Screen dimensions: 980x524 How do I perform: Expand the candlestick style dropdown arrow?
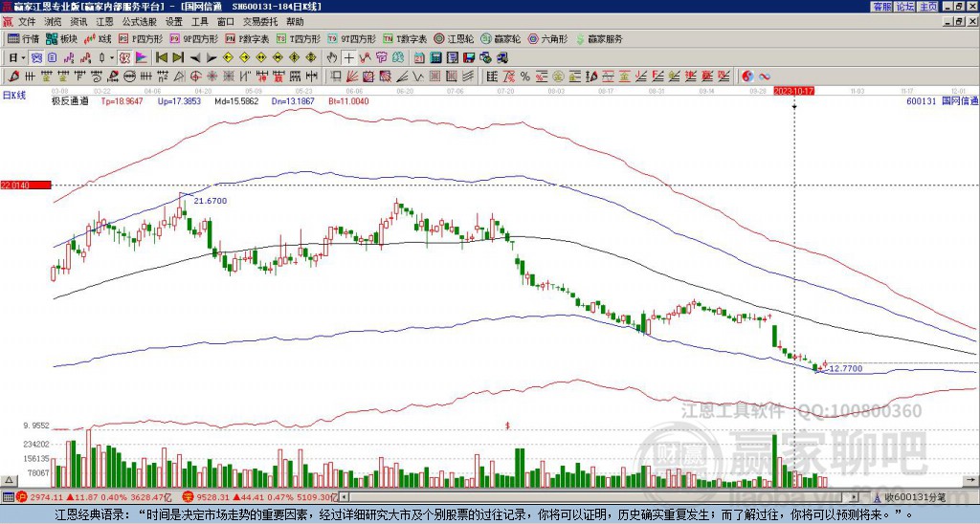point(112,58)
